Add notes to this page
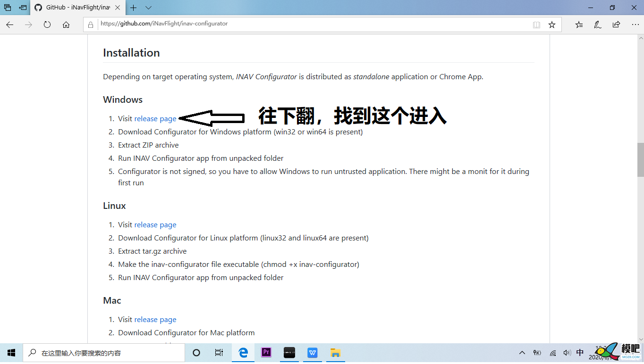644x364 pixels. (x=598, y=25)
